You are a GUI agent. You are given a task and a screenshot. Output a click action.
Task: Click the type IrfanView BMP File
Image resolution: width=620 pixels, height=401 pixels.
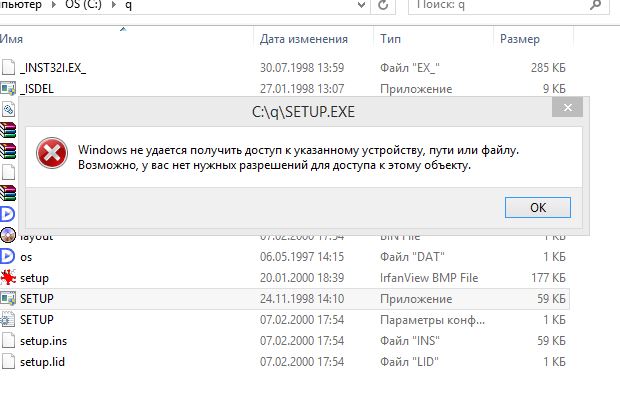429,278
